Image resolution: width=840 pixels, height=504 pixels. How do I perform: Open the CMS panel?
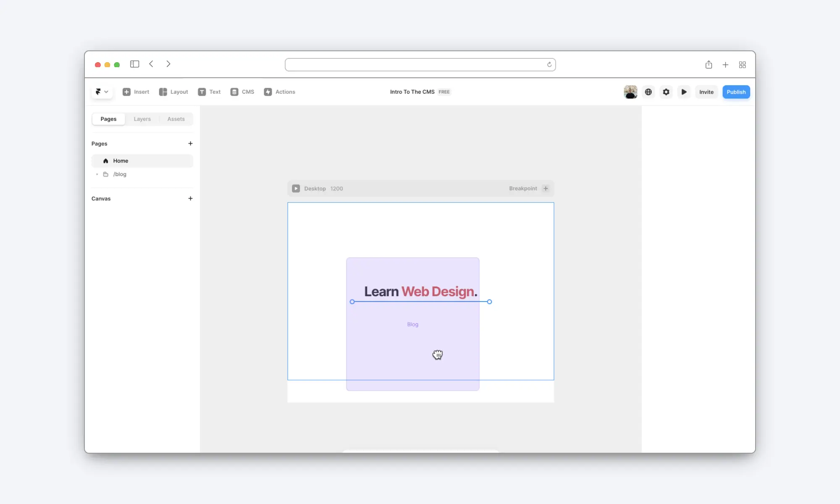[242, 91]
